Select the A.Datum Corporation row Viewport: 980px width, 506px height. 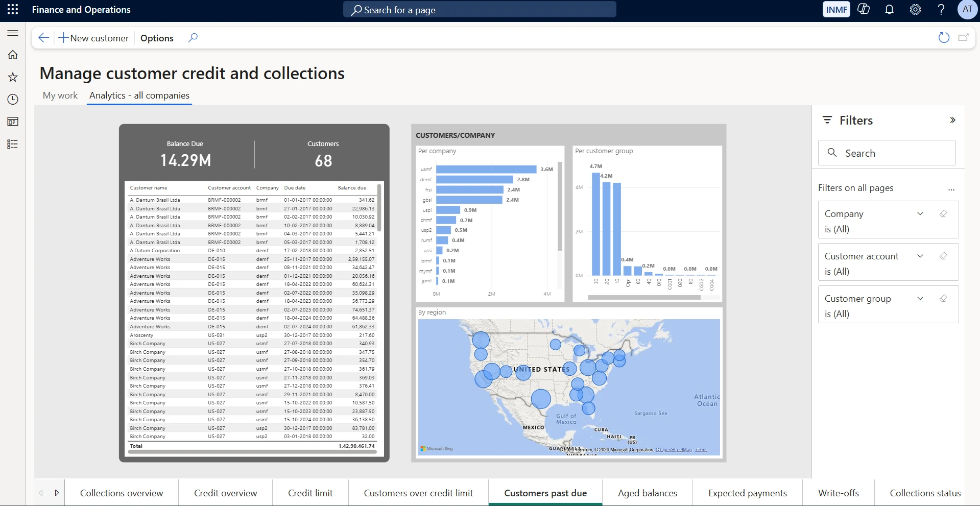(252, 251)
